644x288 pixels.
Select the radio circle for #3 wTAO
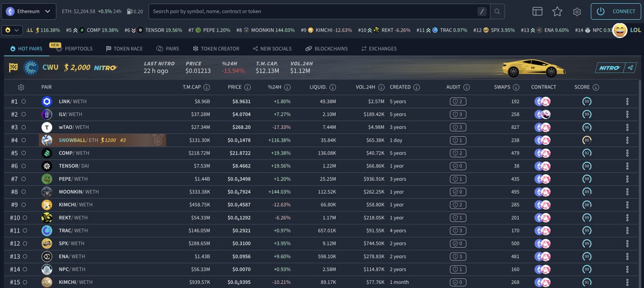[24, 127]
